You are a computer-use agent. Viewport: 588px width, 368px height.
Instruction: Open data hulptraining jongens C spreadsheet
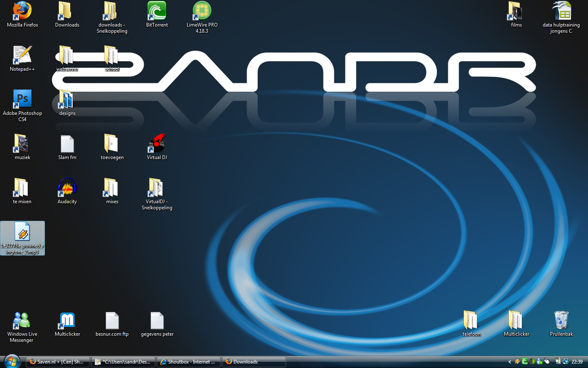coord(561,18)
